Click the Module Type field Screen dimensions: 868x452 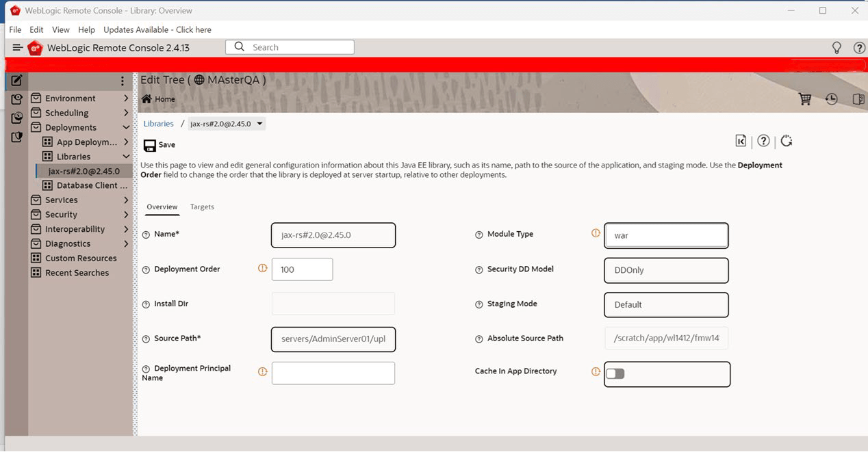(x=666, y=235)
